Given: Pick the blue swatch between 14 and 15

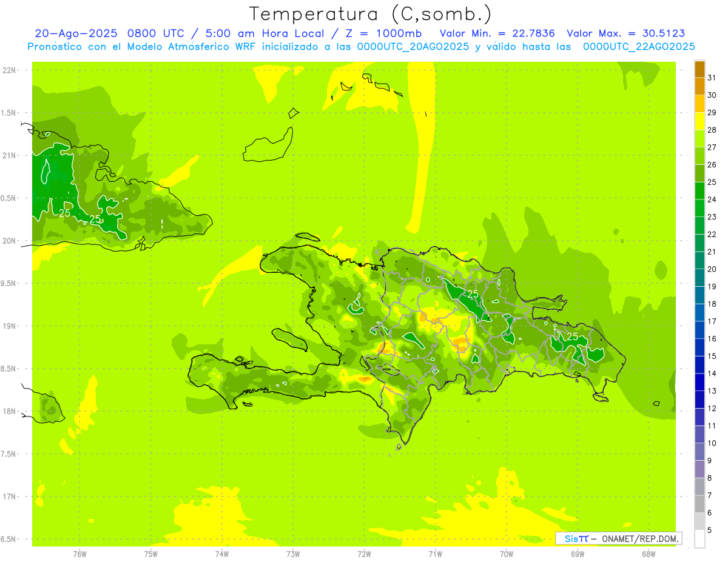Looking at the screenshot, I should coord(699,365).
